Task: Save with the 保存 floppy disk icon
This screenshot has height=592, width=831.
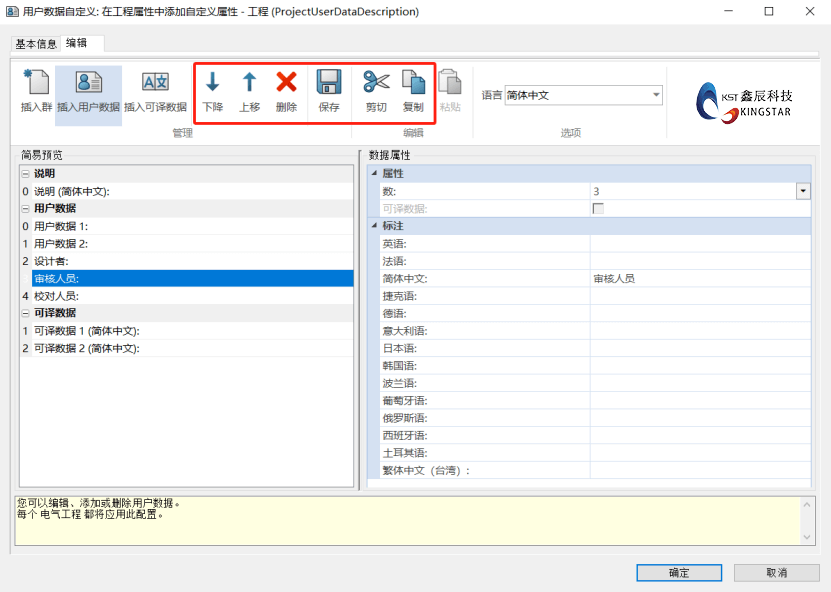Action: pyautogui.click(x=329, y=83)
